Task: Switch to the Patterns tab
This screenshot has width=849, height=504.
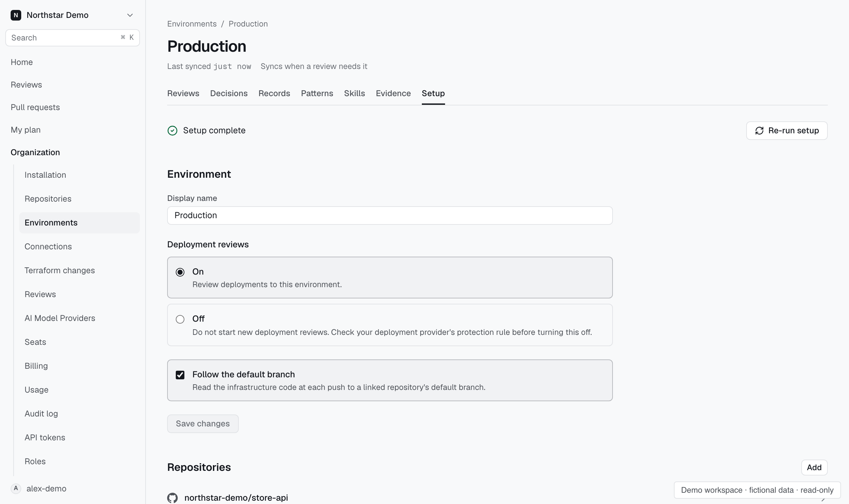Action: click(x=317, y=94)
